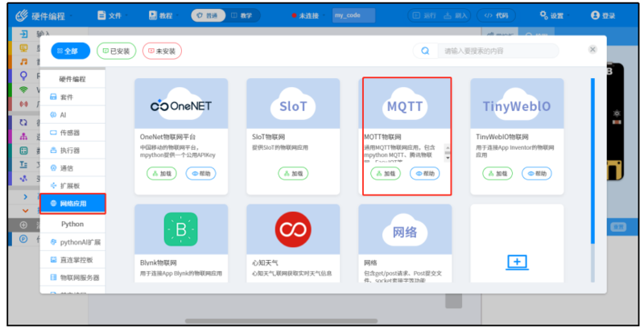Click the OneNET card thumbnail
The height and width of the screenshot is (330, 644).
(181, 104)
